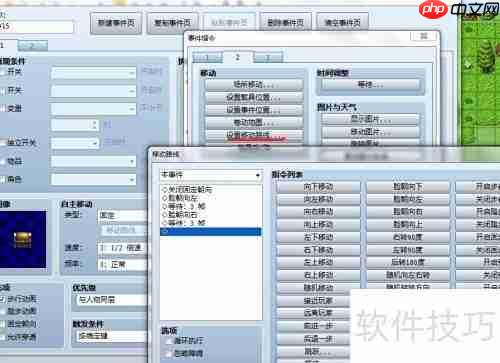Click the 清除事件页 button
Screen dimensions: 500x363
(x=342, y=23)
